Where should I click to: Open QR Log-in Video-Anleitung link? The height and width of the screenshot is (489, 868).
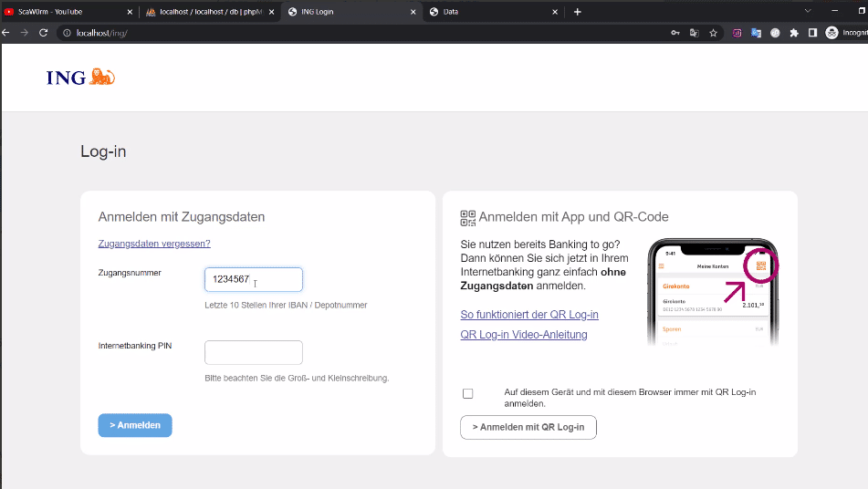524,335
